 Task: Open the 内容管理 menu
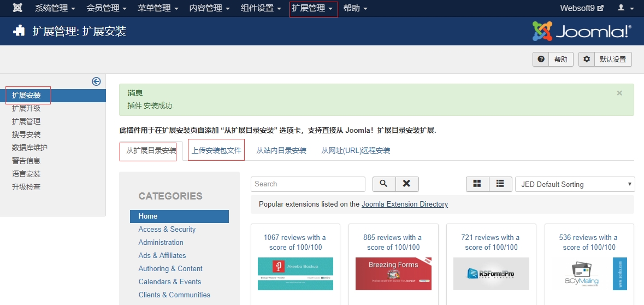pyautogui.click(x=209, y=8)
